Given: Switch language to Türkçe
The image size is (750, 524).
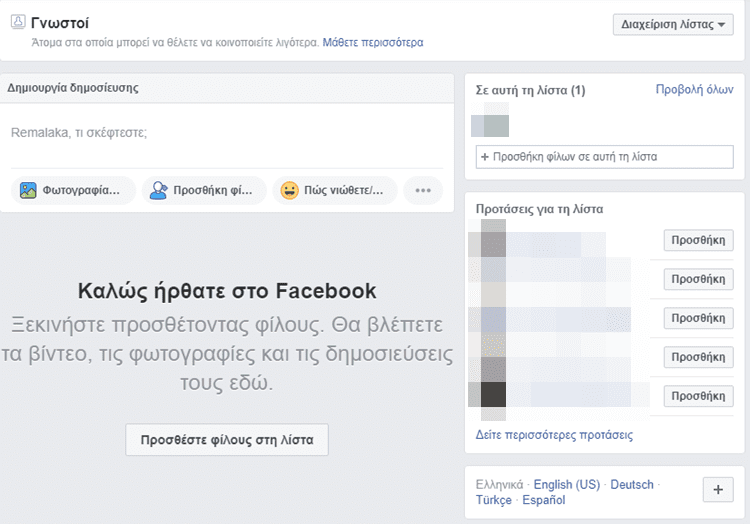Looking at the screenshot, I should (494, 500).
